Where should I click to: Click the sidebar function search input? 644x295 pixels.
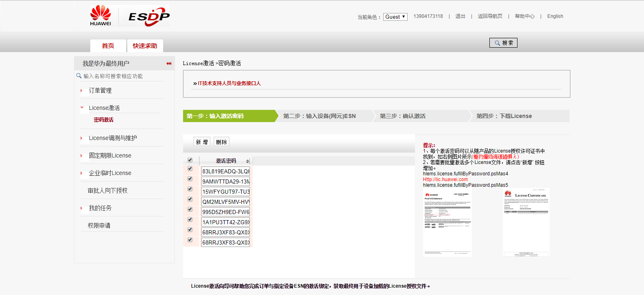pyautogui.click(x=124, y=76)
